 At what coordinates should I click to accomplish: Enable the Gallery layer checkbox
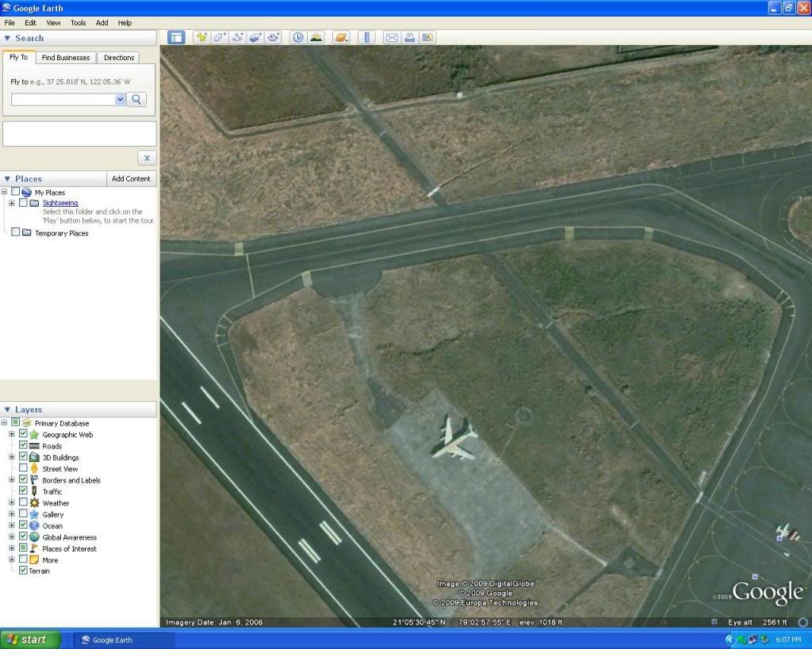pos(23,513)
